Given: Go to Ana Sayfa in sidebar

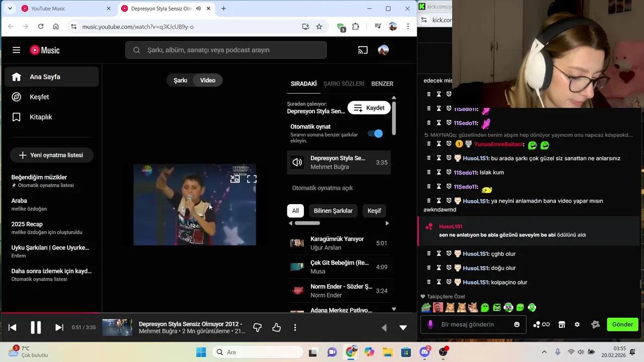Looking at the screenshot, I should click(x=52, y=77).
